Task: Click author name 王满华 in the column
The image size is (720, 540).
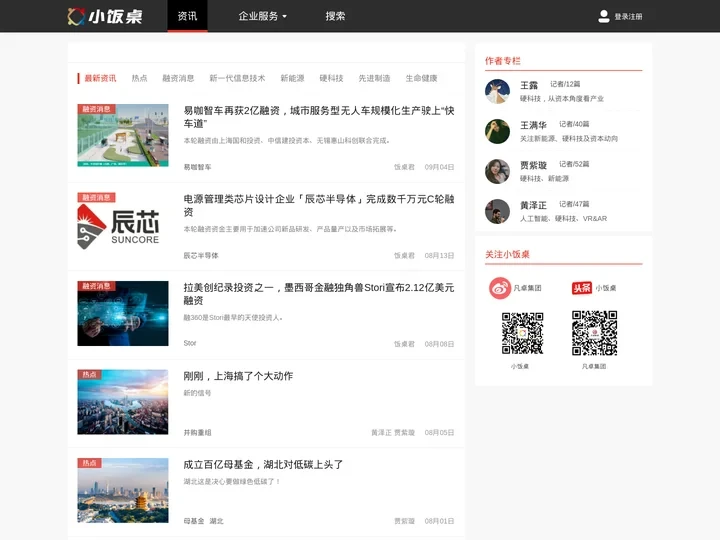Action: click(533, 125)
